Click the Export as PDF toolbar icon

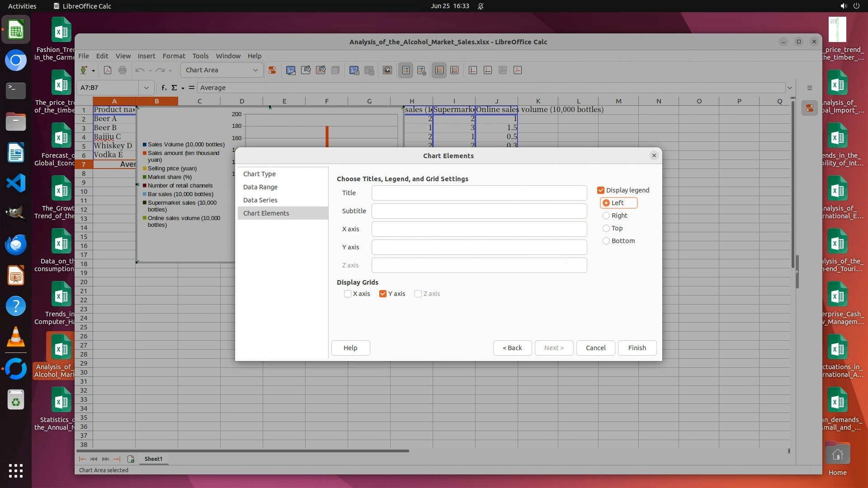coord(108,70)
